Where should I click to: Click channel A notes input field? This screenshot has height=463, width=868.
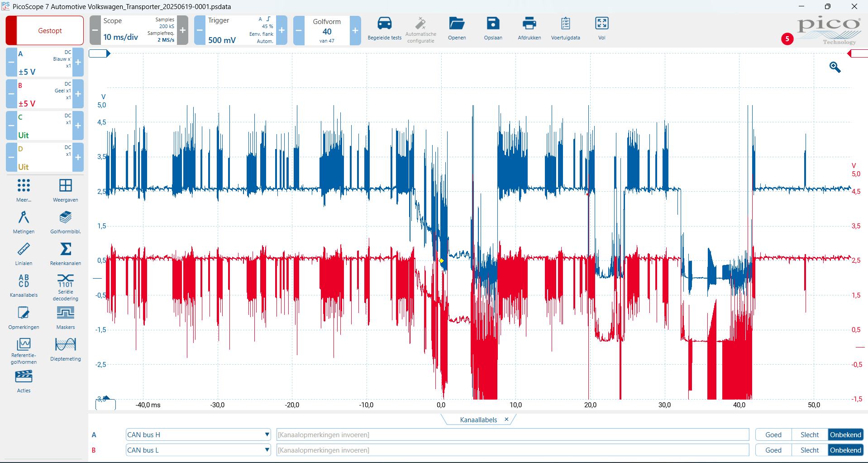[512, 435]
